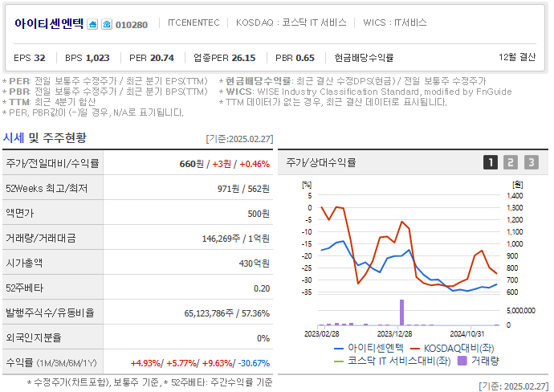The image size is (554, 392).
Task: Click the 발행주식수/유동비율 row label
Action: [x=50, y=312]
